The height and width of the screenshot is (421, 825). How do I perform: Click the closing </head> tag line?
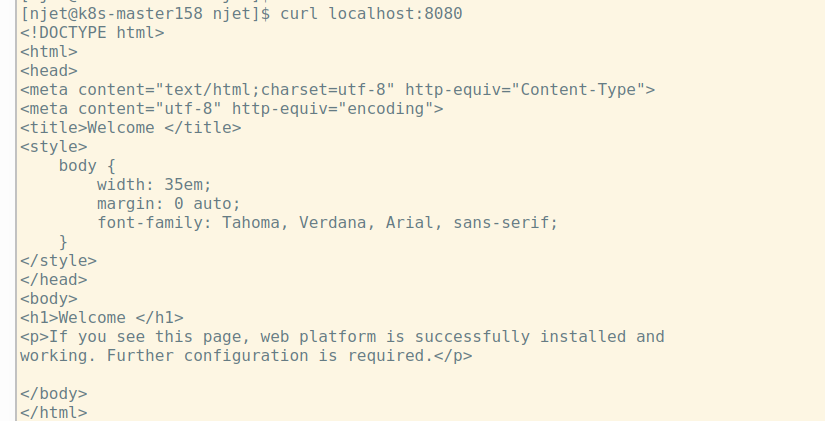tap(53, 279)
